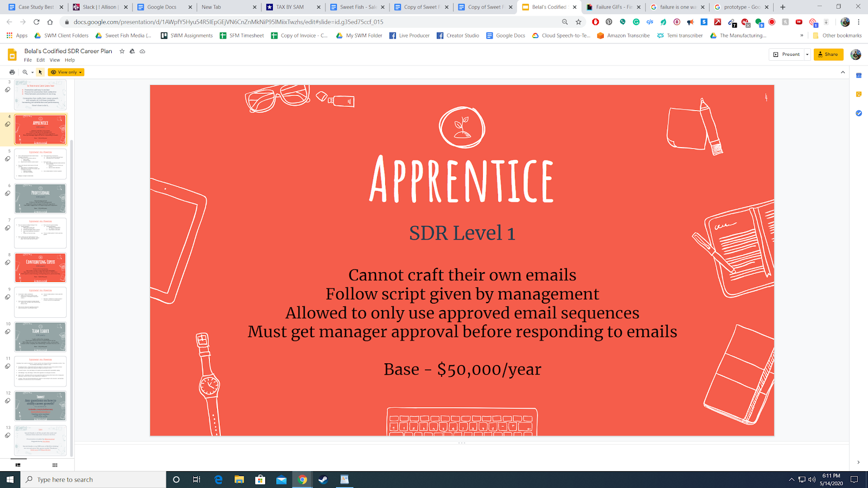Open the File menu
Screen dimensions: 868x488
tap(28, 60)
